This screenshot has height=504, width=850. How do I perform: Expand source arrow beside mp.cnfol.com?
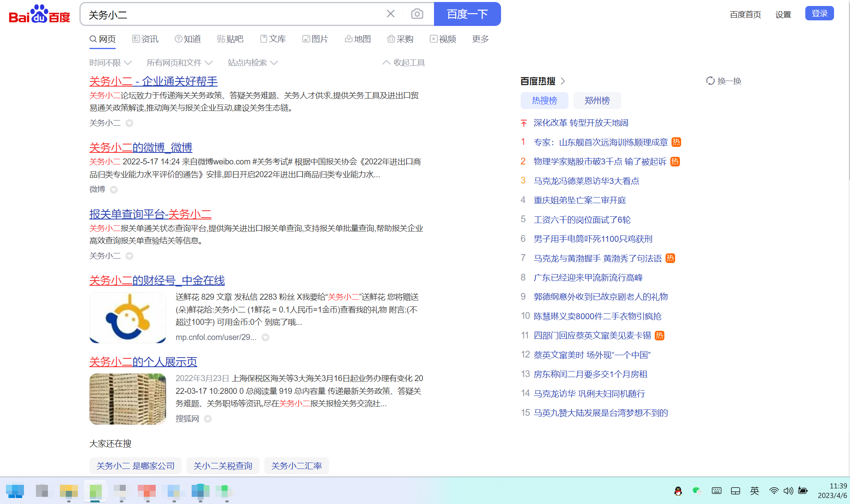(266, 338)
